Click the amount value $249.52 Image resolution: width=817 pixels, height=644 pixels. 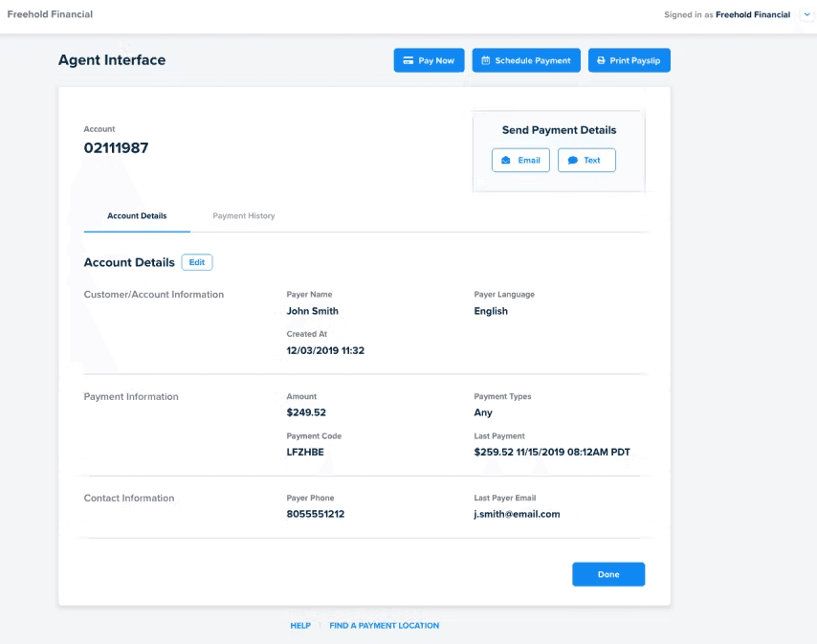[x=306, y=412]
